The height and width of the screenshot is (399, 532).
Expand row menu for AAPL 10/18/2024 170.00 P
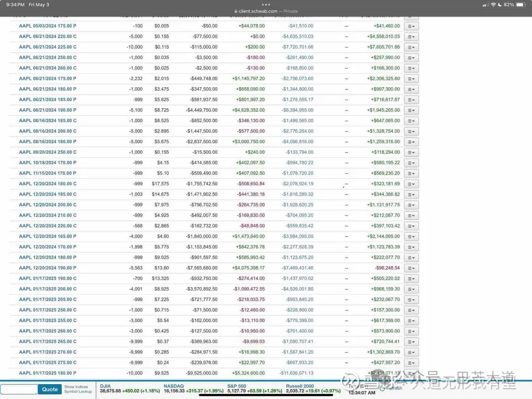tap(411, 163)
